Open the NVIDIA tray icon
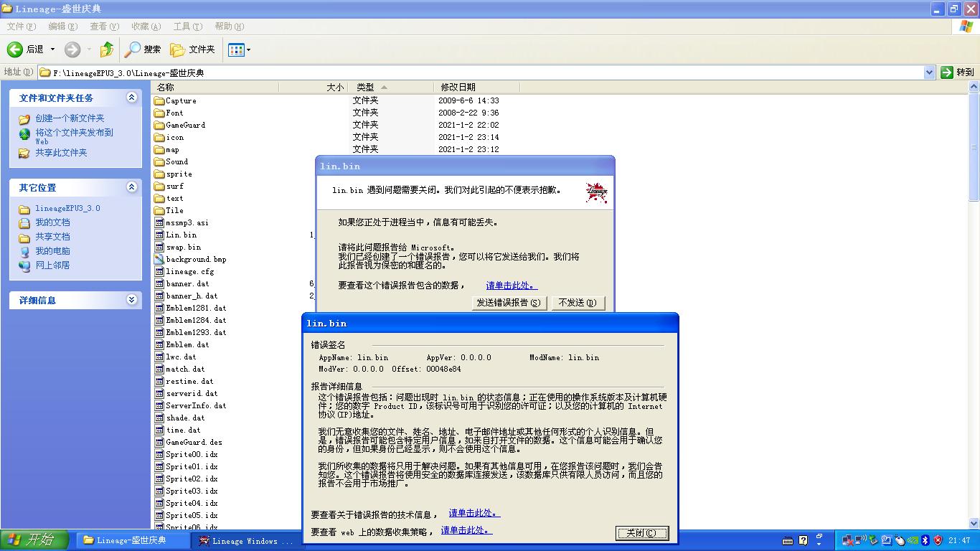Screen dimensions: 980x551 pos(913,540)
